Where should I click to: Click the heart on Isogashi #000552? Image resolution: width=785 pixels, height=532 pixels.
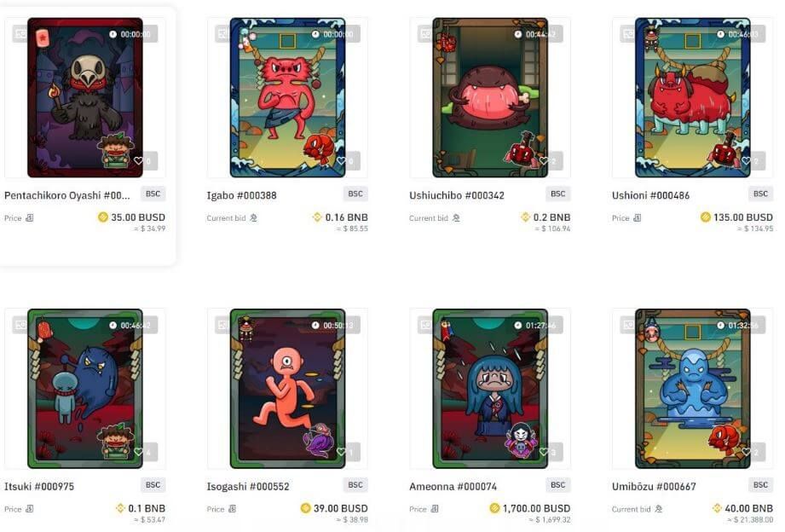(341, 452)
